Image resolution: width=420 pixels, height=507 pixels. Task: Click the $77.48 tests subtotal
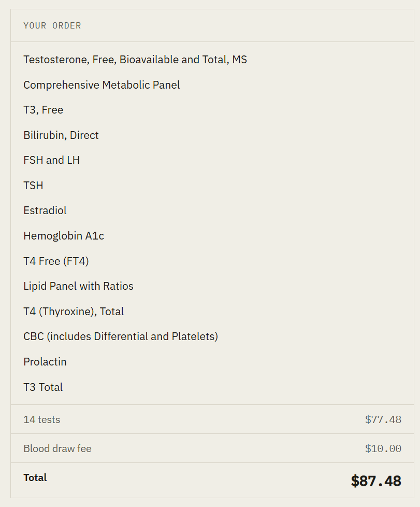tap(383, 420)
